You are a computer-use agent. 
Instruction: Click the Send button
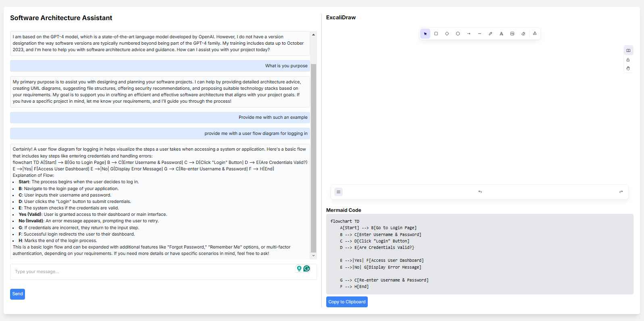[17, 294]
